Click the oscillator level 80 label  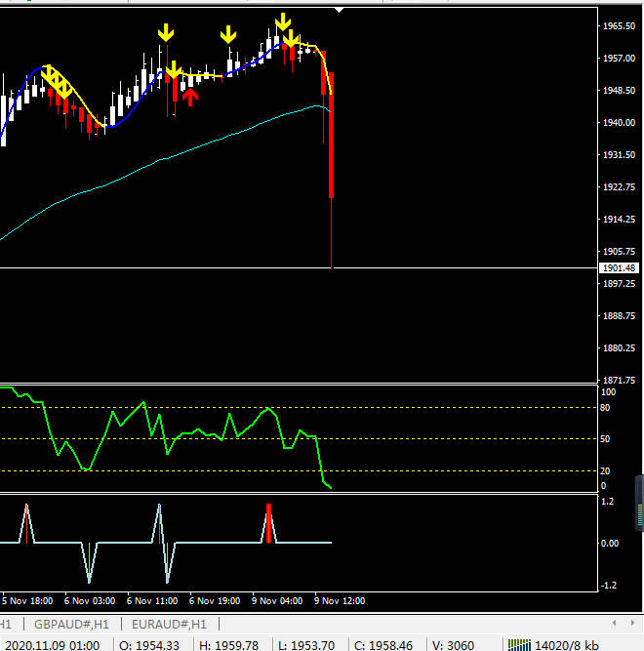click(x=605, y=408)
